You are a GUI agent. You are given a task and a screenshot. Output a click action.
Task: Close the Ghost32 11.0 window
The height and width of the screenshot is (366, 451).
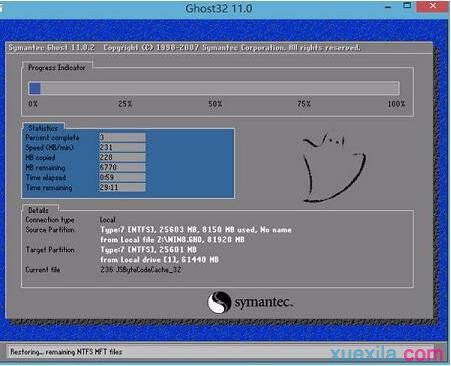click(433, 6)
